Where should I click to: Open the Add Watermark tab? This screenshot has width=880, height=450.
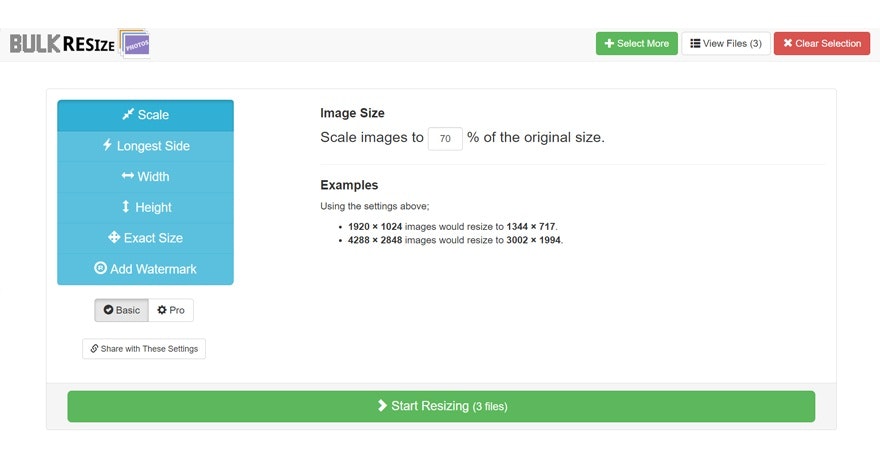point(145,269)
